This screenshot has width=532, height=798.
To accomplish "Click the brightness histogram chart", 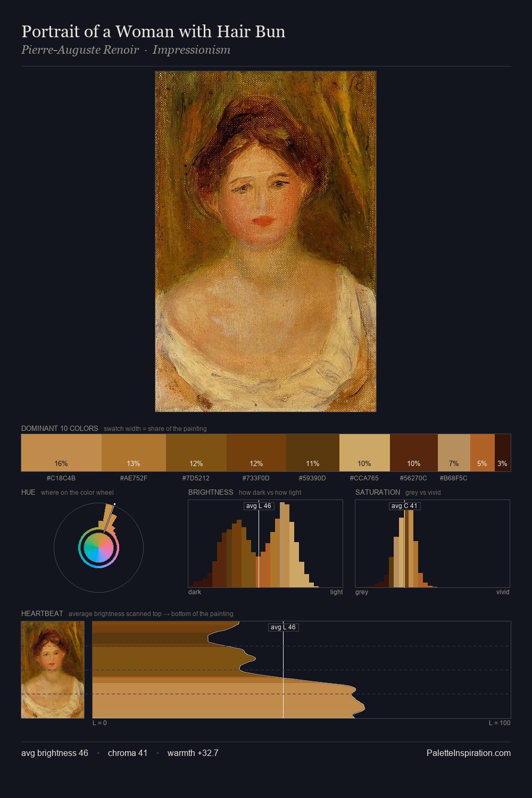I will tap(265, 544).
